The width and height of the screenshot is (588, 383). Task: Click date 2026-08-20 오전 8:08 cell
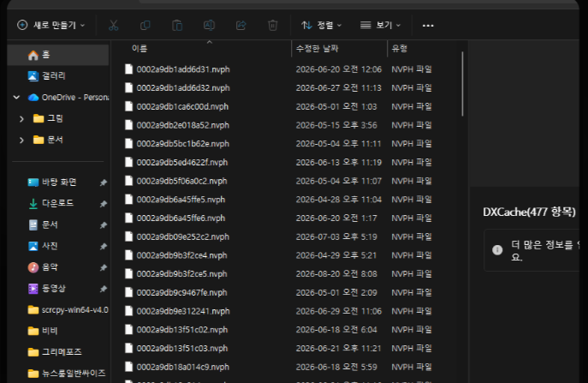coord(336,274)
